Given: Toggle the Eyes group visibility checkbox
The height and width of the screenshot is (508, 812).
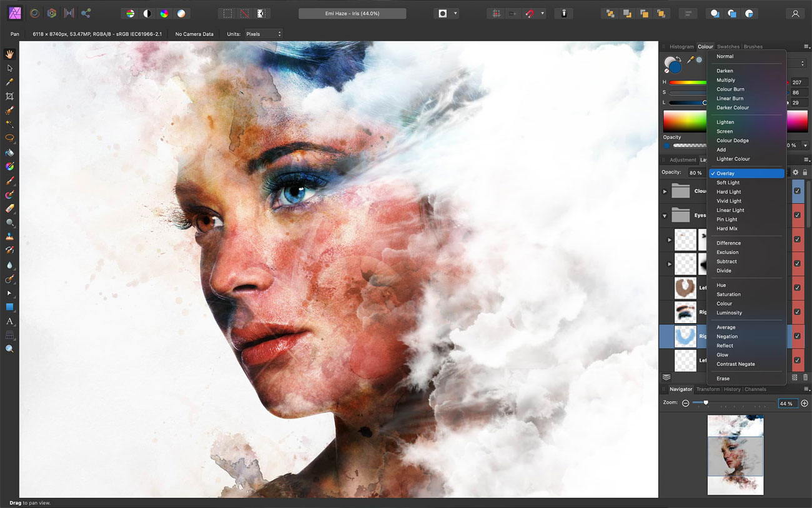Looking at the screenshot, I should pos(798,215).
